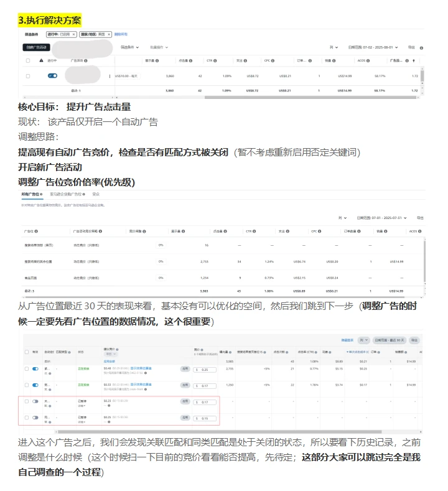This screenshot has height=491, width=448.
Task: Click the info icon beside 建议竞价 header
Action: (x=117, y=350)
